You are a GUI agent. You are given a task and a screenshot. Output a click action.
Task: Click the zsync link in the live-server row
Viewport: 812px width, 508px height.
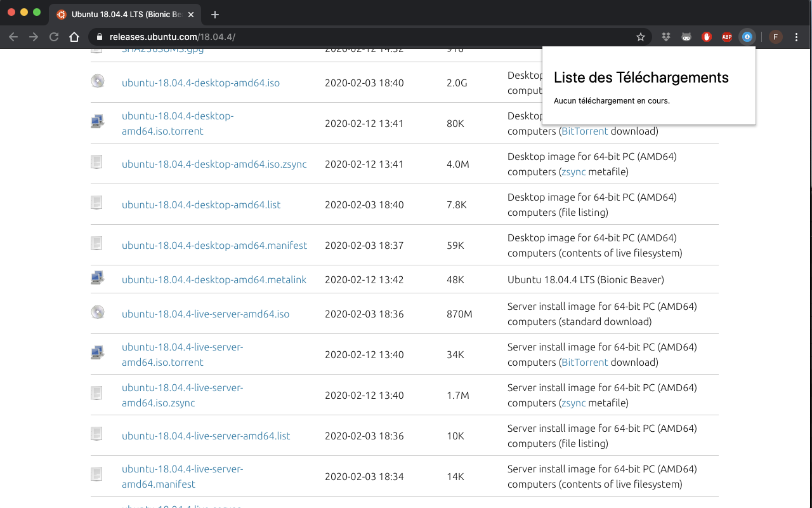point(573,403)
